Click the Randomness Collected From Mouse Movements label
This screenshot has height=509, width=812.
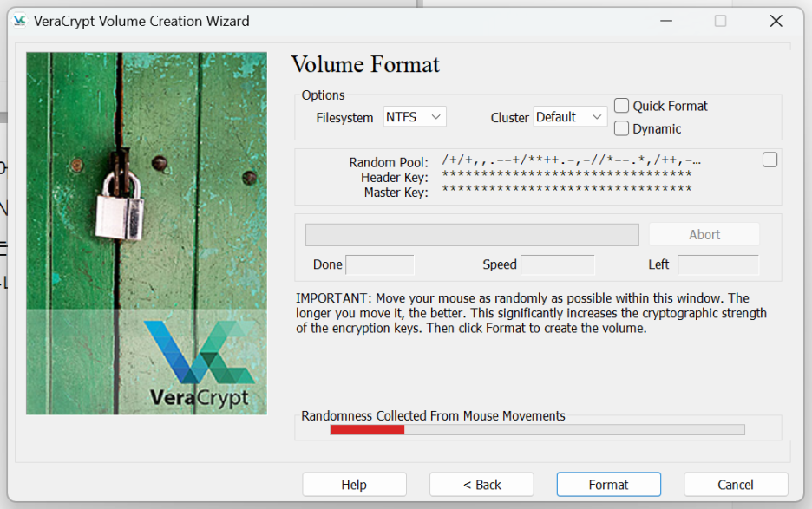tap(433, 416)
